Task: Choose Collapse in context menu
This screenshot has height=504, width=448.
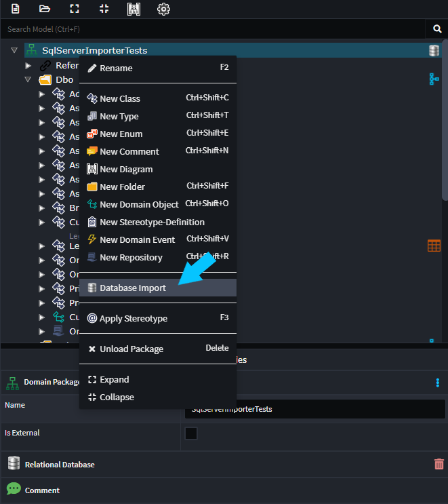Action: (x=158, y=398)
